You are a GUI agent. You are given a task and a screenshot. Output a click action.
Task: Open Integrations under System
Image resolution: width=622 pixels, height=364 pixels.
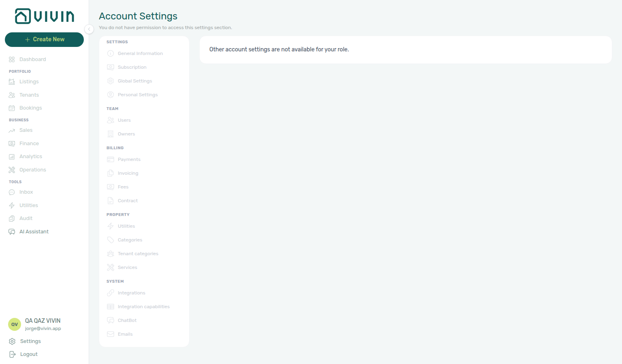(132, 293)
